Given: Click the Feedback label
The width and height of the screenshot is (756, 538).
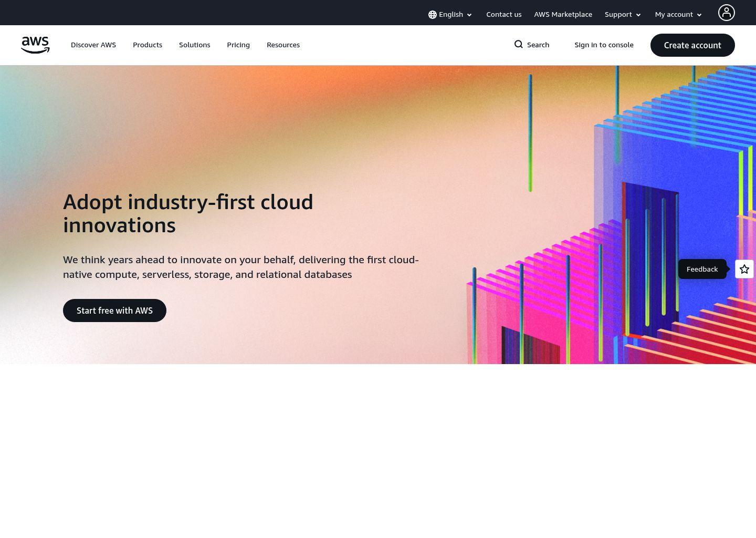Looking at the screenshot, I should [x=702, y=269].
